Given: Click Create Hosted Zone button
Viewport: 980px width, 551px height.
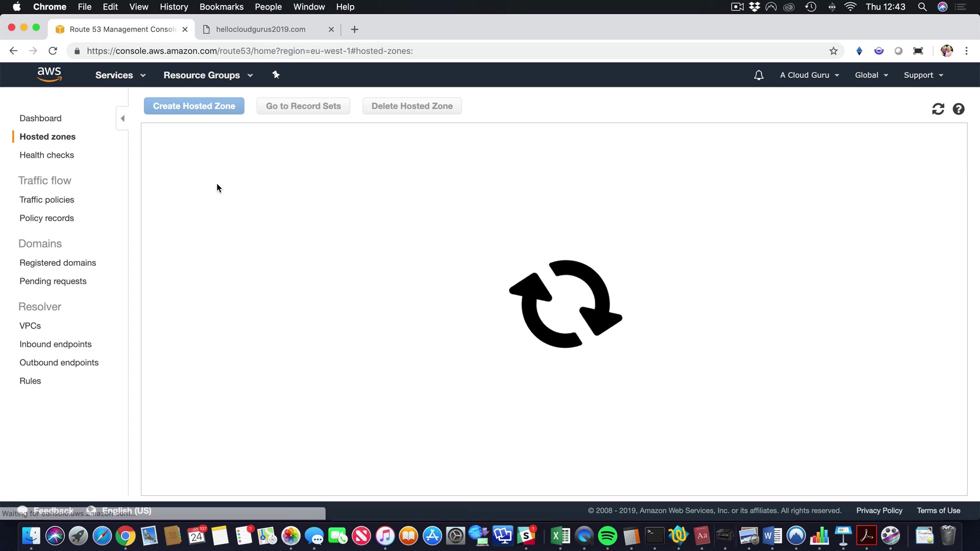Looking at the screenshot, I should click(x=194, y=106).
